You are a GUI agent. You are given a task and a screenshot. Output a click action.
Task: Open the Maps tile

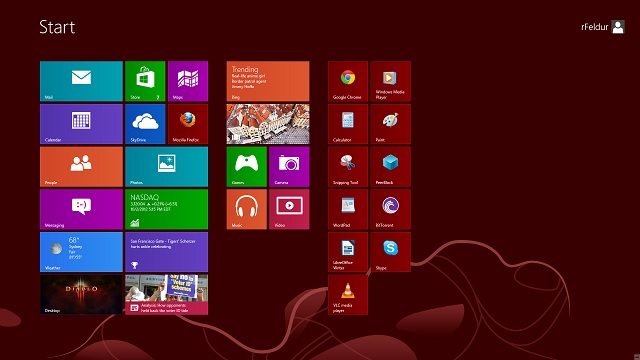pyautogui.click(x=188, y=81)
